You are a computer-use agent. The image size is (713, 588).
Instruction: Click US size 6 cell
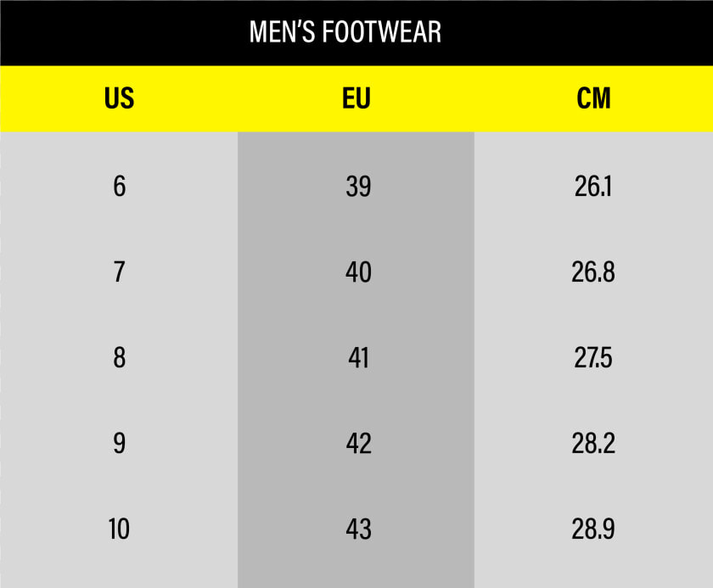point(120,187)
